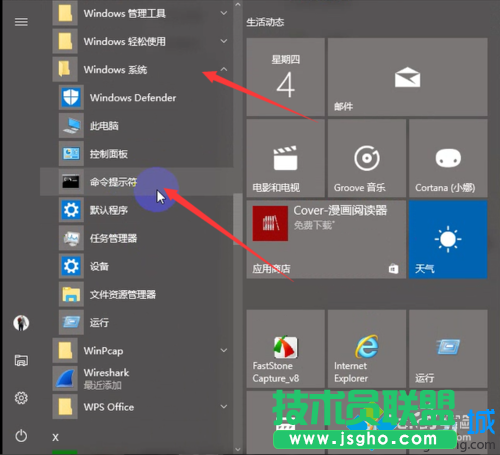Click the app list scrollbar thumb
The height and width of the screenshot is (455, 500).
[238, 219]
